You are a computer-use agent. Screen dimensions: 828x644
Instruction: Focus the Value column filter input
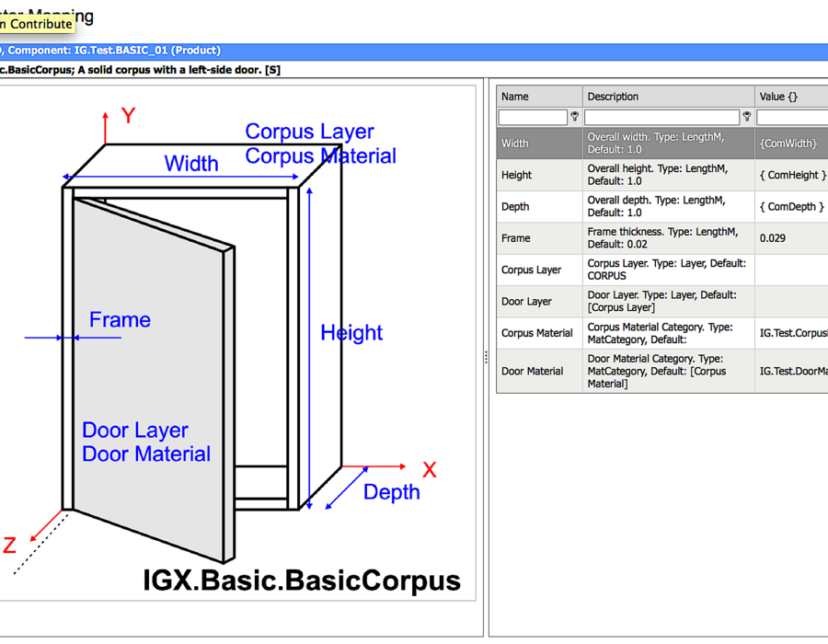[x=792, y=117]
